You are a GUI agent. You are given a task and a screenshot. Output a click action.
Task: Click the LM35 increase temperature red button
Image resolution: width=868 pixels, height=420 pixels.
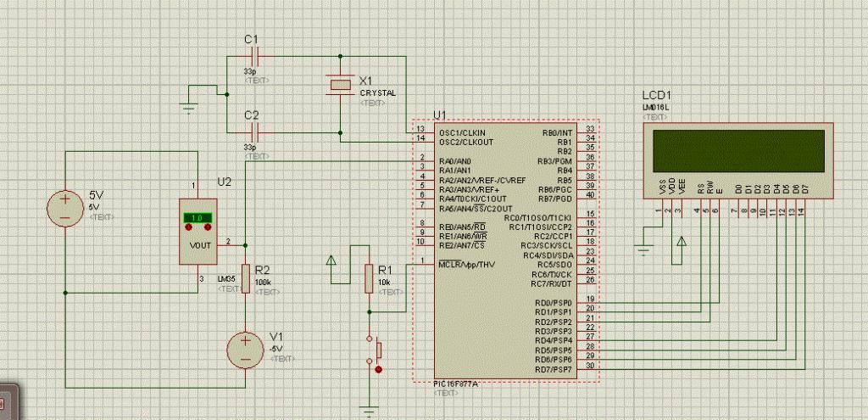209,227
